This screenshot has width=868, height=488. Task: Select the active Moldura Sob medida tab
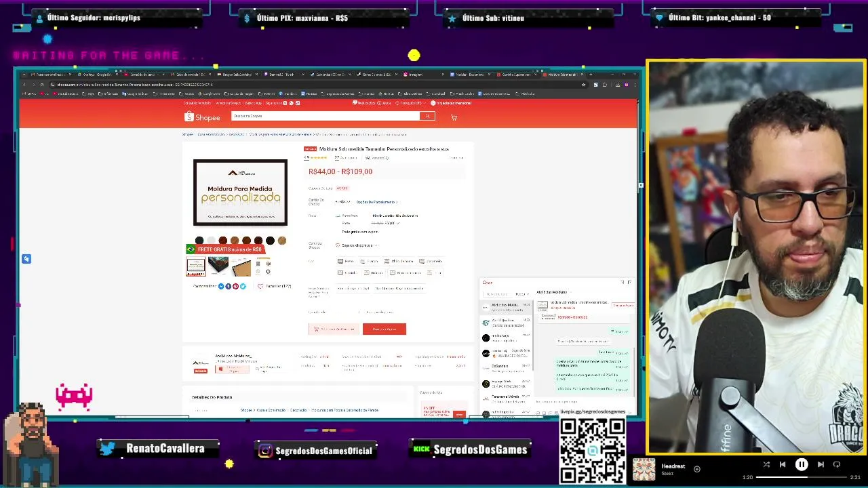click(561, 74)
